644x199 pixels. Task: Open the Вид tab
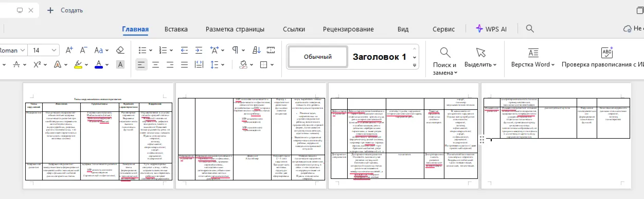[403, 29]
